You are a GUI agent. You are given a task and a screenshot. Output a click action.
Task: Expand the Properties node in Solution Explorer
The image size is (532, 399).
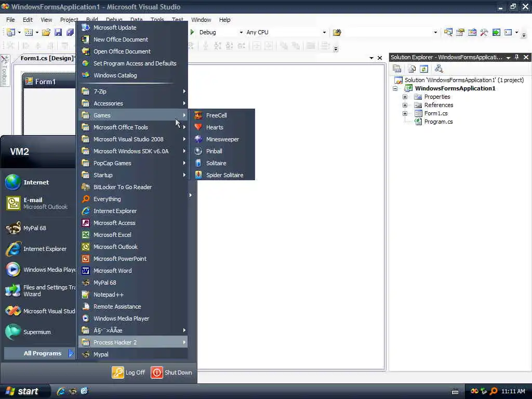pos(405,97)
